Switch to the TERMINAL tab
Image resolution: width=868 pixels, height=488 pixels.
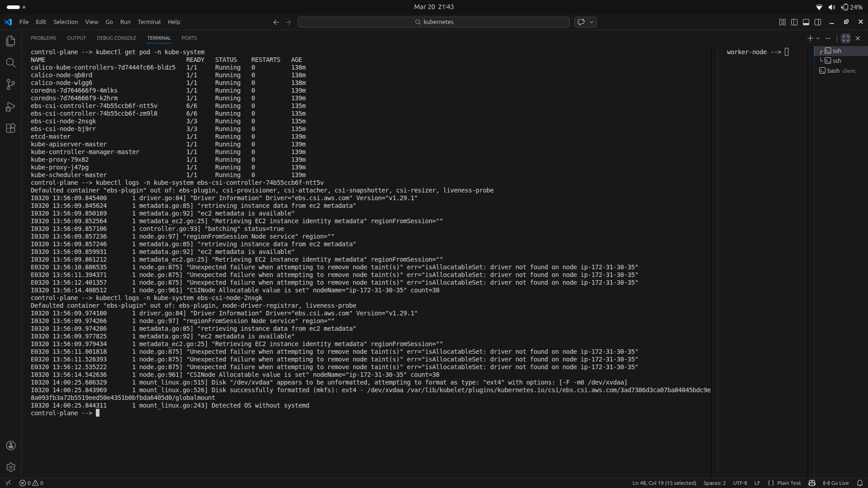159,38
